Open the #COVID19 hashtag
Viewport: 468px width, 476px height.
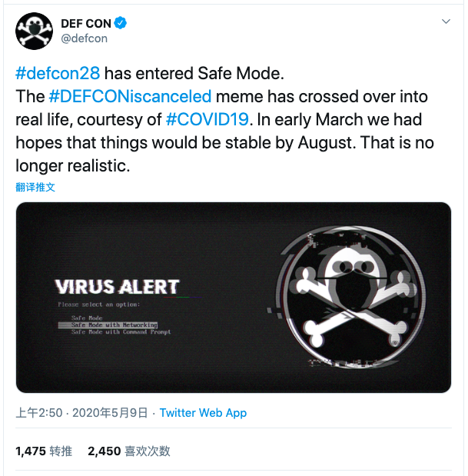pos(208,121)
